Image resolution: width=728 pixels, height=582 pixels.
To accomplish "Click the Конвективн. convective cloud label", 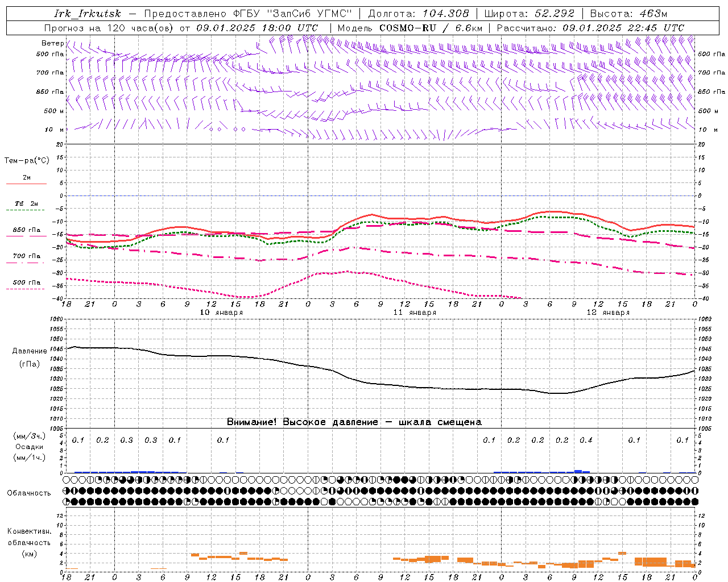I will [x=29, y=531].
